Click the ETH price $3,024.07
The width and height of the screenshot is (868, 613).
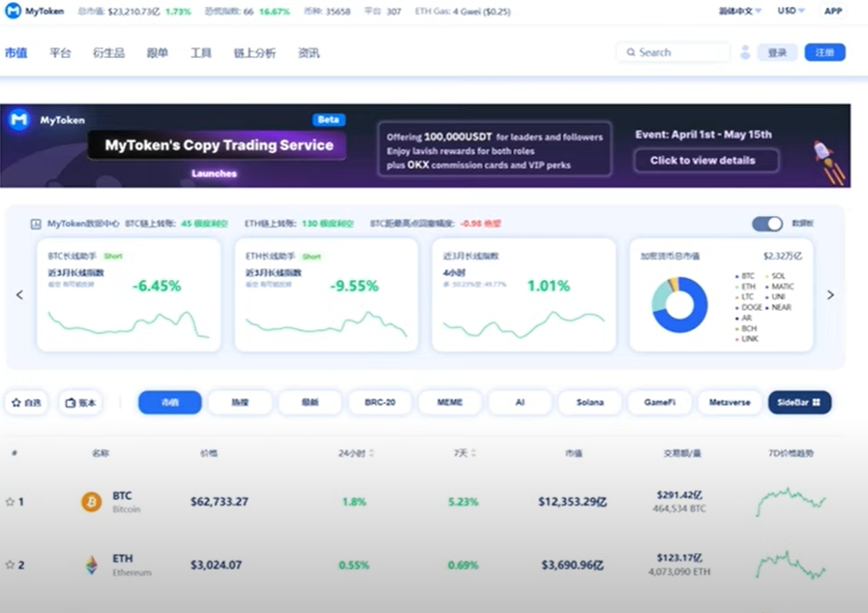tap(216, 565)
